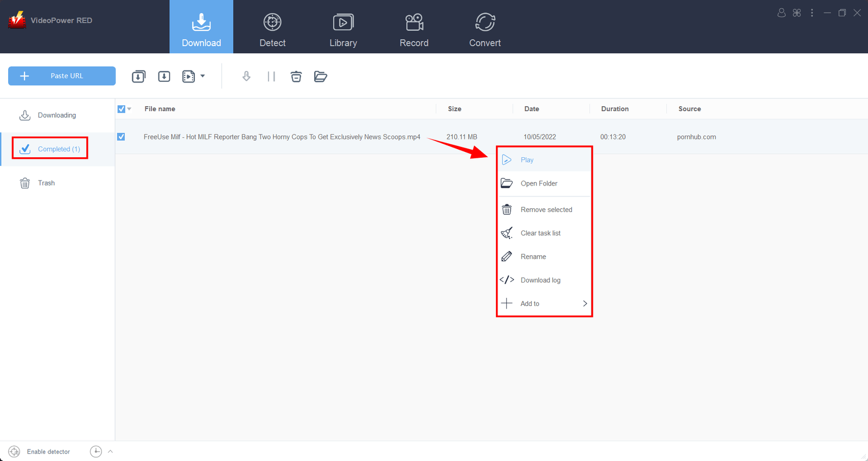Click the Enable detector icon
This screenshot has height=461, width=868.
tap(15, 451)
